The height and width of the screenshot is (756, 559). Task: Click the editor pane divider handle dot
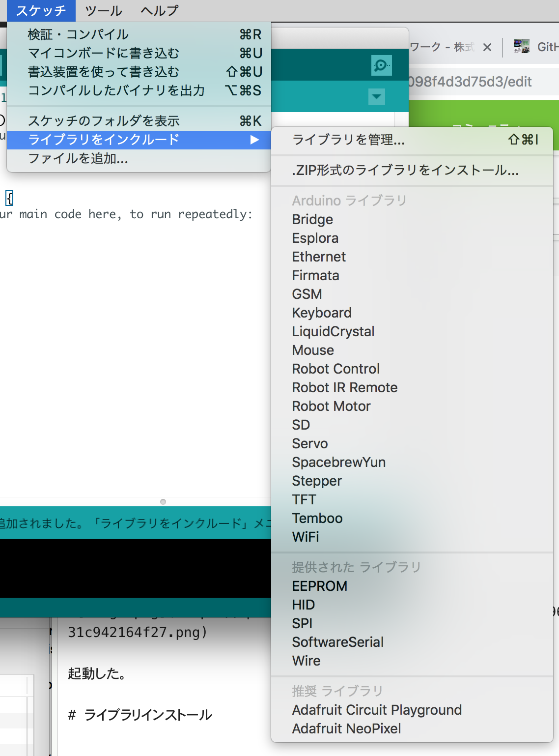162,502
